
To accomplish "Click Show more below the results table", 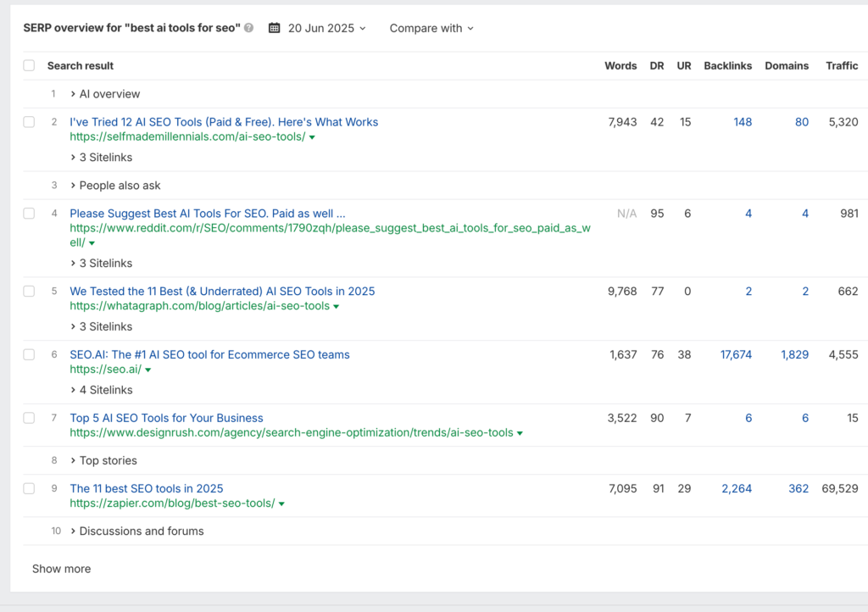I will [61, 569].
